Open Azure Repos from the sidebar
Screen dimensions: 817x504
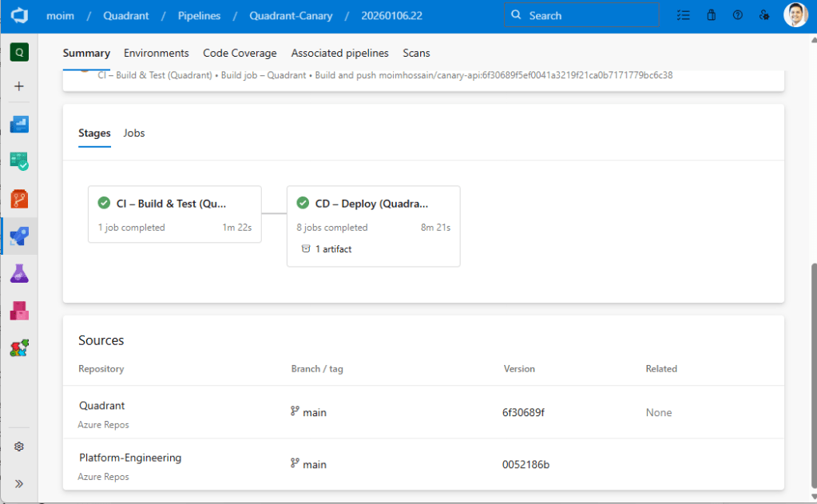point(19,199)
